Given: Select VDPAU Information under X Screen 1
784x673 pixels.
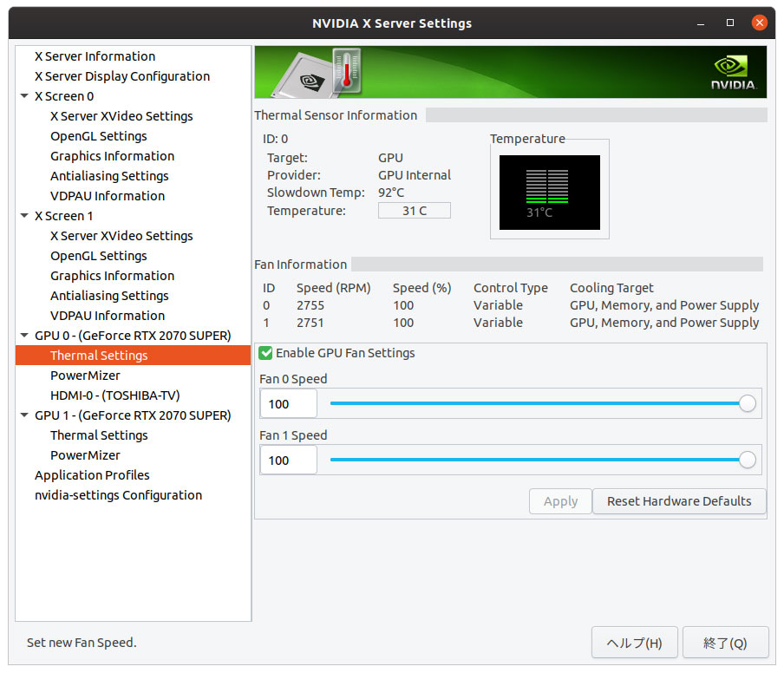Looking at the screenshot, I should coord(108,316).
